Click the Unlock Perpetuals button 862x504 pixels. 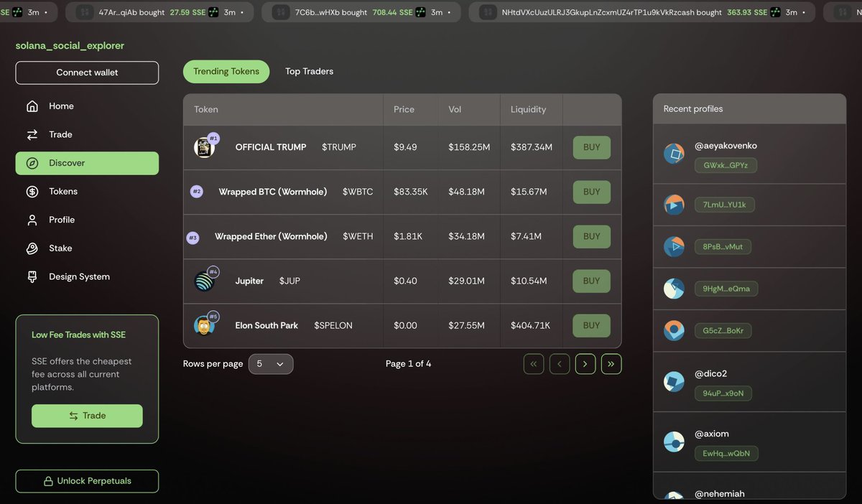tap(87, 481)
